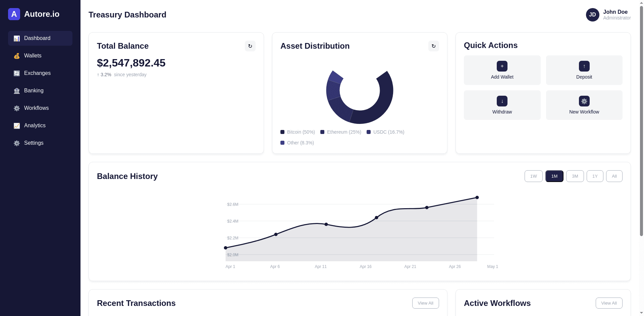Click the New Workflow gear icon
This screenshot has height=316, width=644.
[x=584, y=101]
